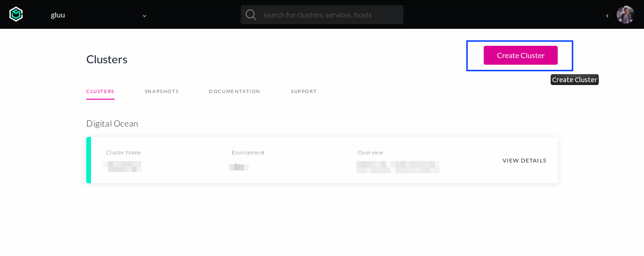Image resolution: width=644 pixels, height=256 pixels.
Task: Click the Clusters page heading
Action: point(107,60)
